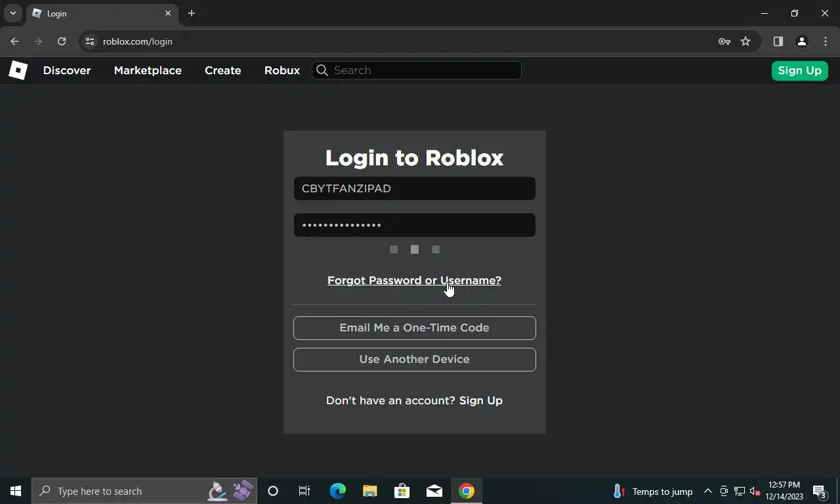840x504 pixels.
Task: Open the Temps to jump weather widget
Action: tap(653, 492)
